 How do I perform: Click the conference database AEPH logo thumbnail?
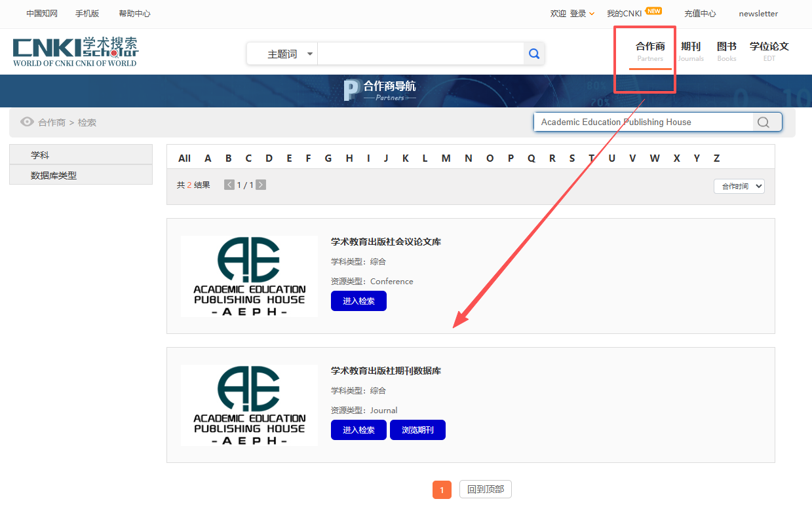coord(249,276)
